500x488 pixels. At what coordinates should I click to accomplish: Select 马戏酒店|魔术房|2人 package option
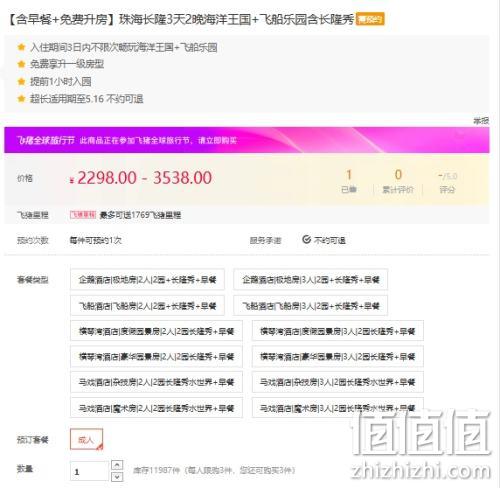(x=156, y=408)
